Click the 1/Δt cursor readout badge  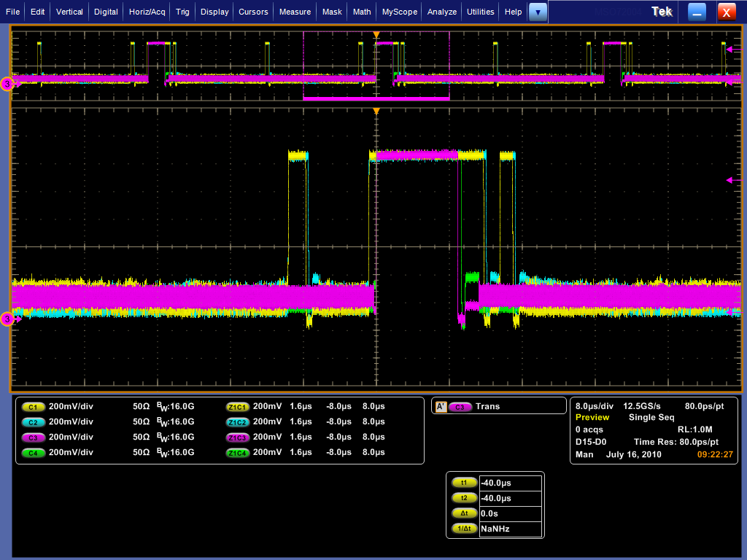click(462, 529)
